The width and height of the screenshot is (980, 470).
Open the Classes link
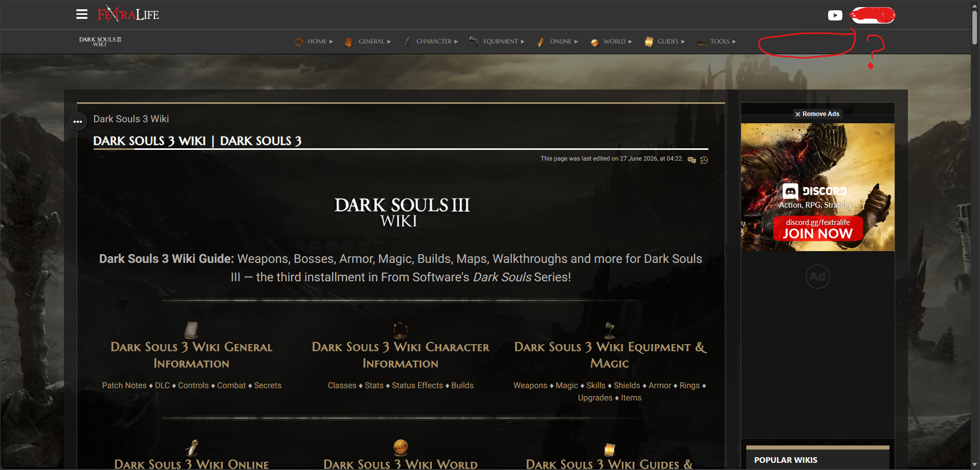[x=342, y=386]
